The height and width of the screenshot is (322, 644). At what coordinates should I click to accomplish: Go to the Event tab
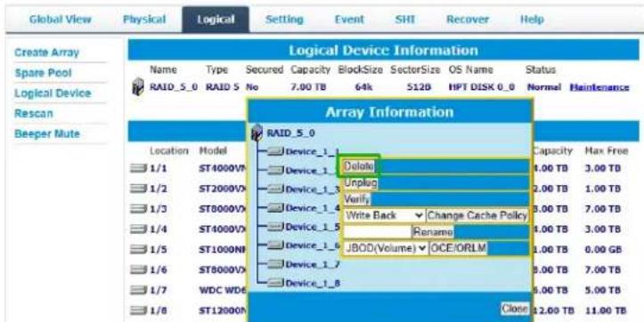(x=349, y=20)
